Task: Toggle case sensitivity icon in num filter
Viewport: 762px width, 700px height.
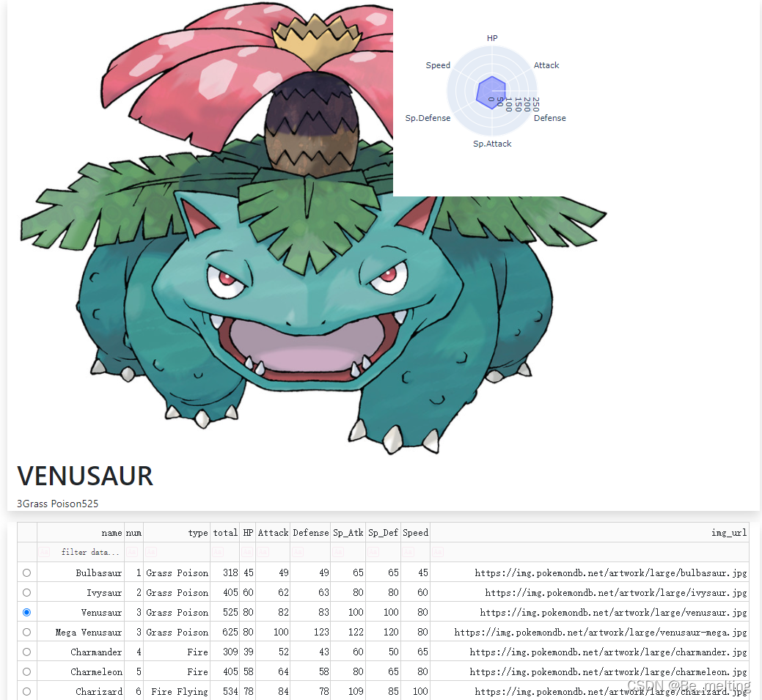Action: click(x=132, y=553)
